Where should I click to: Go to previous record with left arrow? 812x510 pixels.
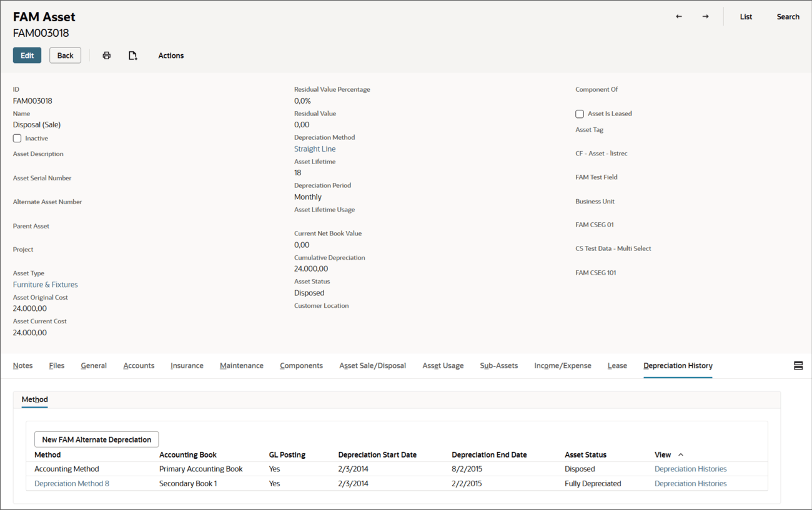click(x=678, y=16)
